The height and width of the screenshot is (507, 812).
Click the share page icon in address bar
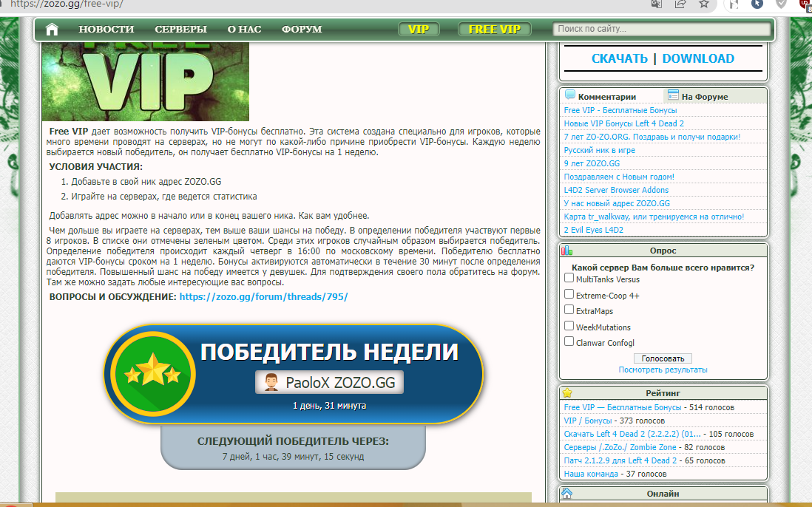pyautogui.click(x=680, y=4)
